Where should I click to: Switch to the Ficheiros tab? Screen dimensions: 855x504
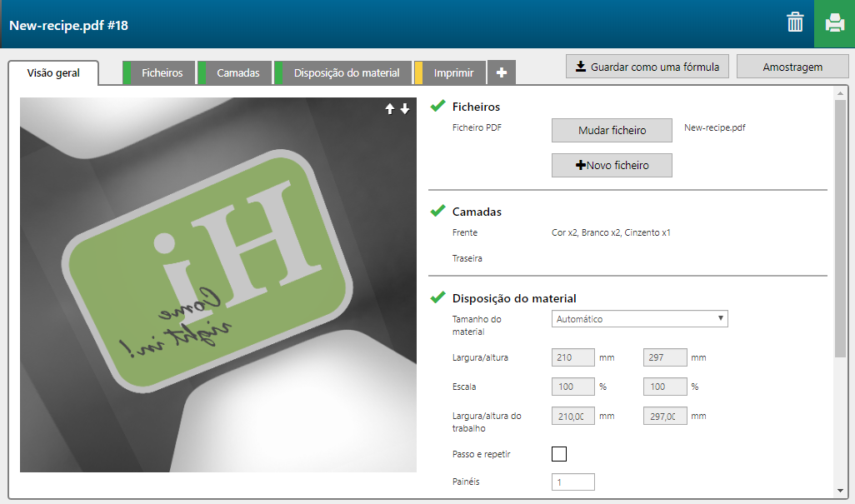(x=162, y=73)
